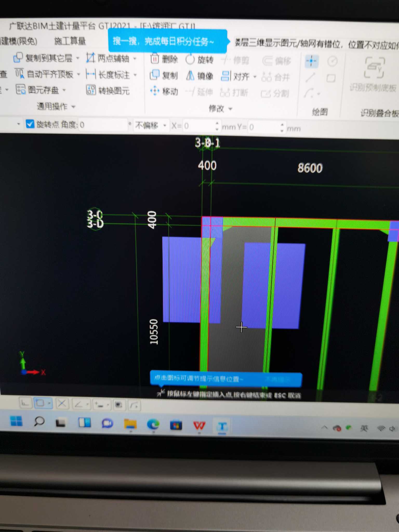
Task: Click the X field spinner arrows
Action: click(217, 126)
